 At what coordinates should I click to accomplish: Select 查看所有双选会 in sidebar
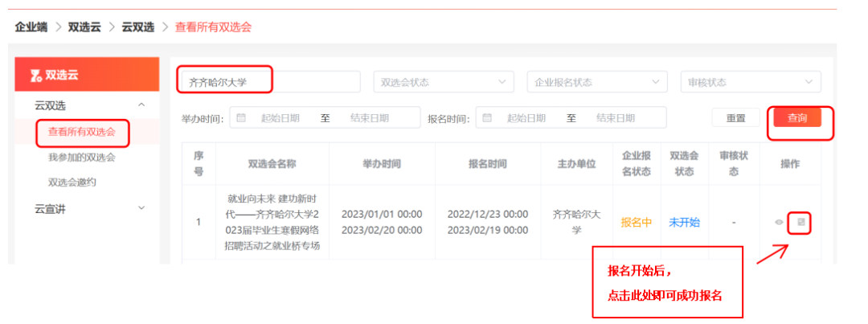click(82, 132)
